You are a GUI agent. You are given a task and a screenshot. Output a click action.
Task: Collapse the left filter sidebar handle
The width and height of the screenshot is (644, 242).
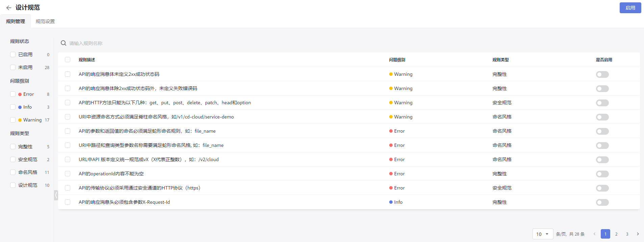click(56, 195)
